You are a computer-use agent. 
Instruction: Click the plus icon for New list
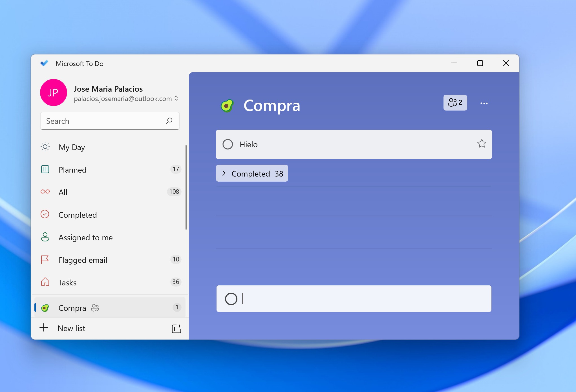pyautogui.click(x=44, y=328)
